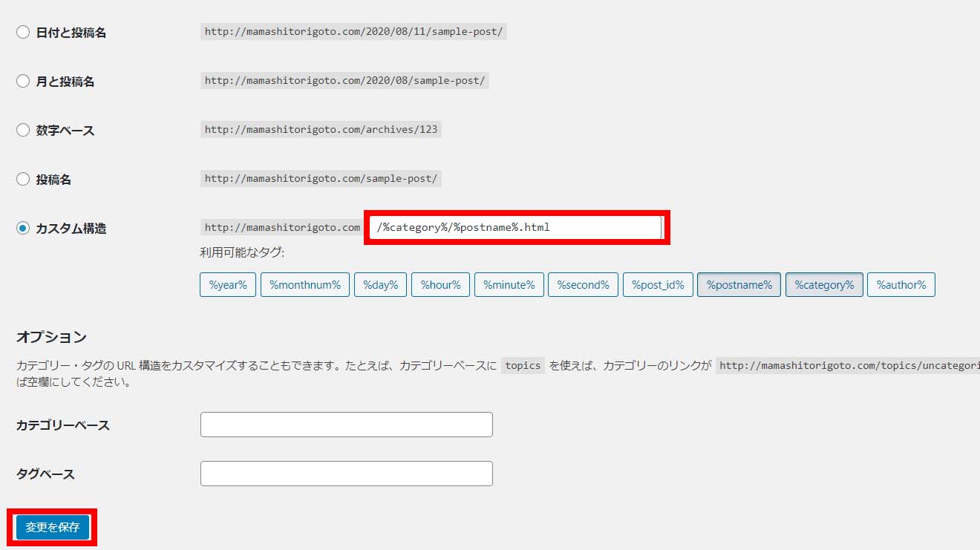The image size is (980, 550).
Task: Select the カスタム構造 radio button
Action: tap(23, 229)
